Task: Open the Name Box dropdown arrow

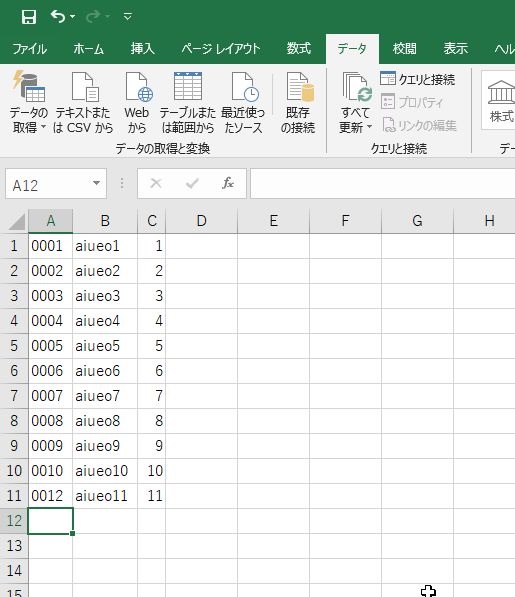Action: pyautogui.click(x=97, y=184)
